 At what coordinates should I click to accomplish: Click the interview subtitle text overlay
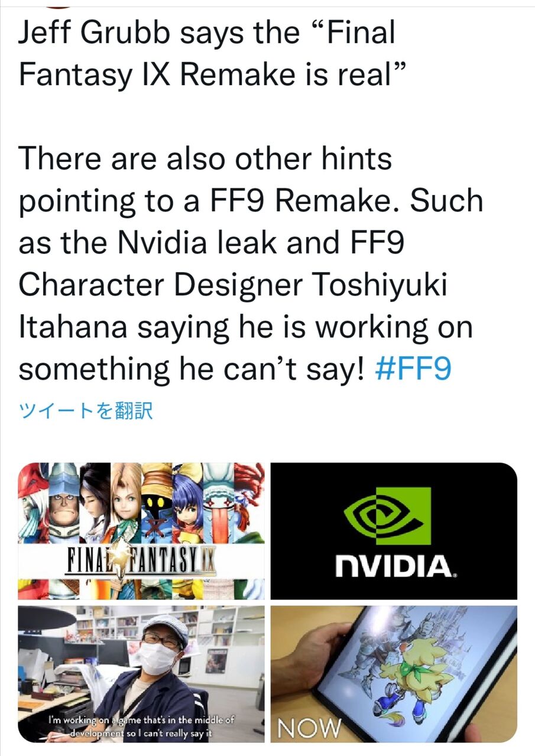pyautogui.click(x=142, y=724)
